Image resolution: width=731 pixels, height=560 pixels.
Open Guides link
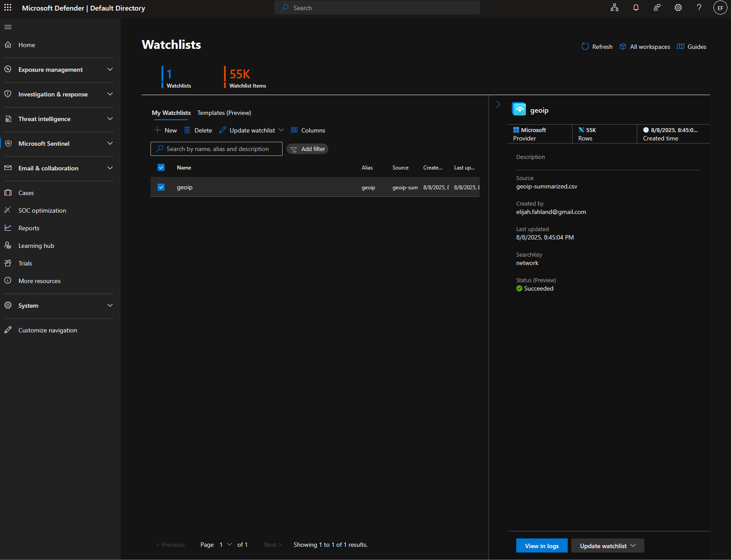(691, 47)
